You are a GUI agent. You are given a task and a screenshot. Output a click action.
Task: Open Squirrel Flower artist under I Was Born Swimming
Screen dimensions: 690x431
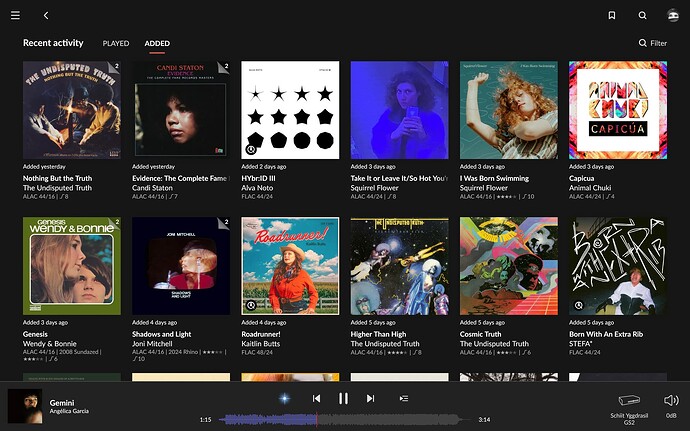tap(484, 188)
